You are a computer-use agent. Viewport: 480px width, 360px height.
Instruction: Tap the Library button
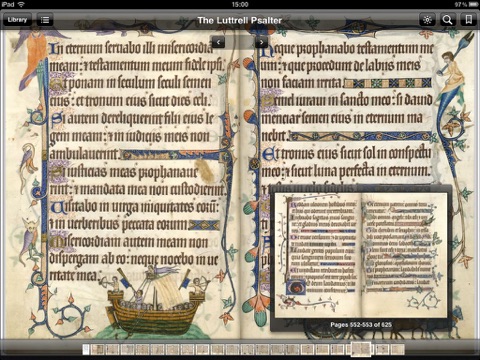click(x=17, y=20)
